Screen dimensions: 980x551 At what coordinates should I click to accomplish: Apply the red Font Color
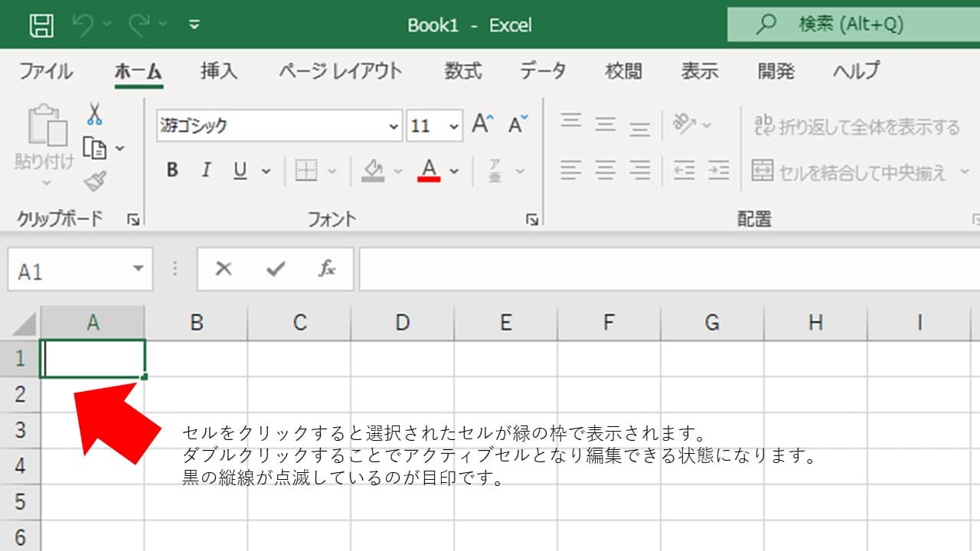click(429, 171)
